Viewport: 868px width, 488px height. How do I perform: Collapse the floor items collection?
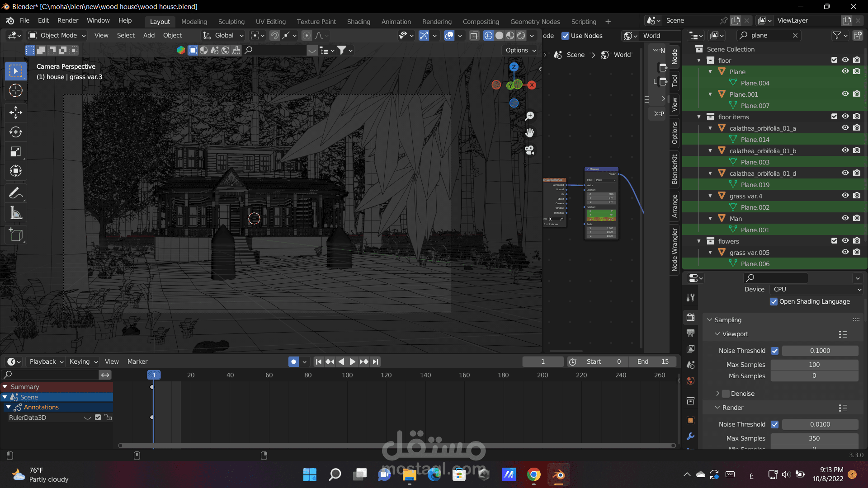click(x=699, y=117)
